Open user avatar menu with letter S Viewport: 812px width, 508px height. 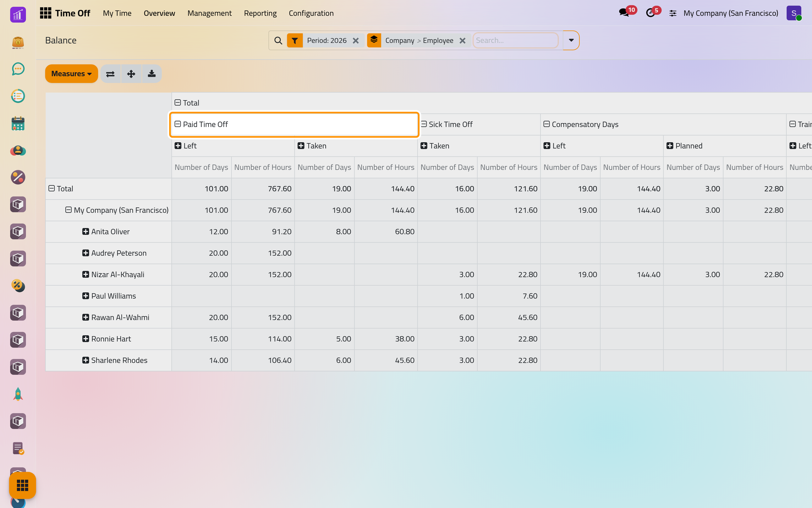(794, 13)
